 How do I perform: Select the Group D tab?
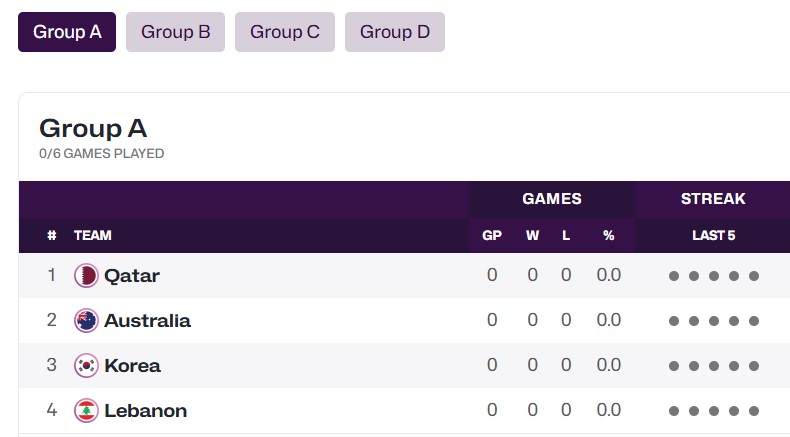point(394,32)
